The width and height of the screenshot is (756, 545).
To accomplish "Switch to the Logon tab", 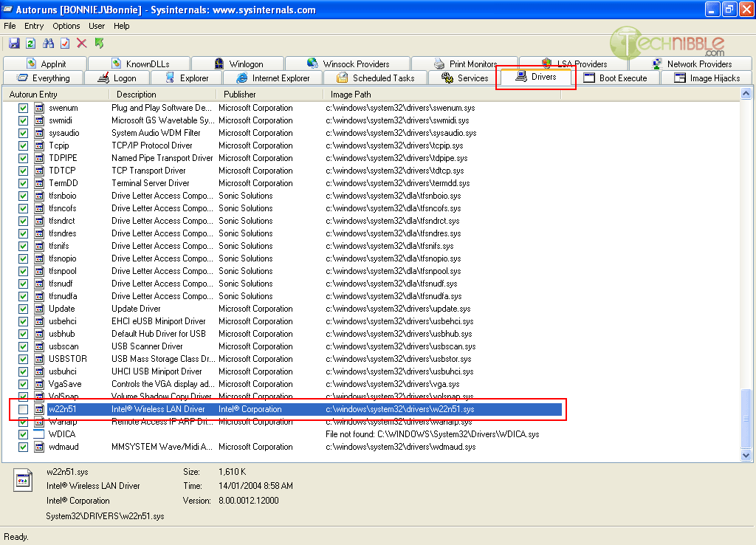I will pos(117,78).
